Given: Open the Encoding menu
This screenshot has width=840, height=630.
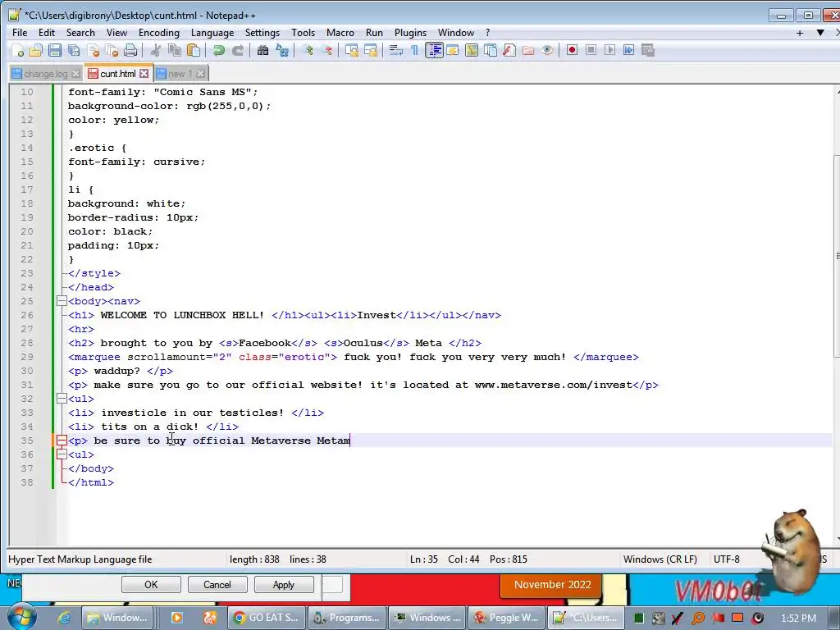Looking at the screenshot, I should [159, 33].
